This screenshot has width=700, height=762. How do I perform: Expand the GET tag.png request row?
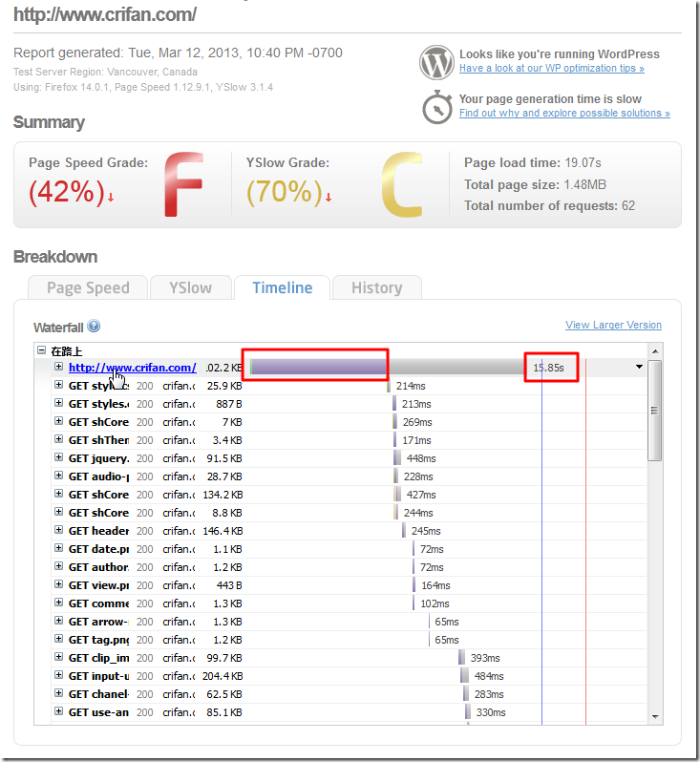[x=59, y=639]
